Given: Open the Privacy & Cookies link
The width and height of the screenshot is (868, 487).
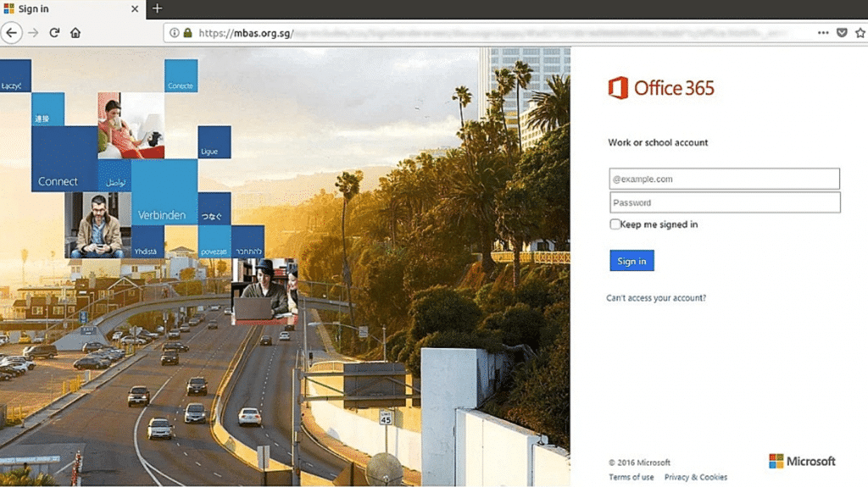Looking at the screenshot, I should tap(696, 477).
